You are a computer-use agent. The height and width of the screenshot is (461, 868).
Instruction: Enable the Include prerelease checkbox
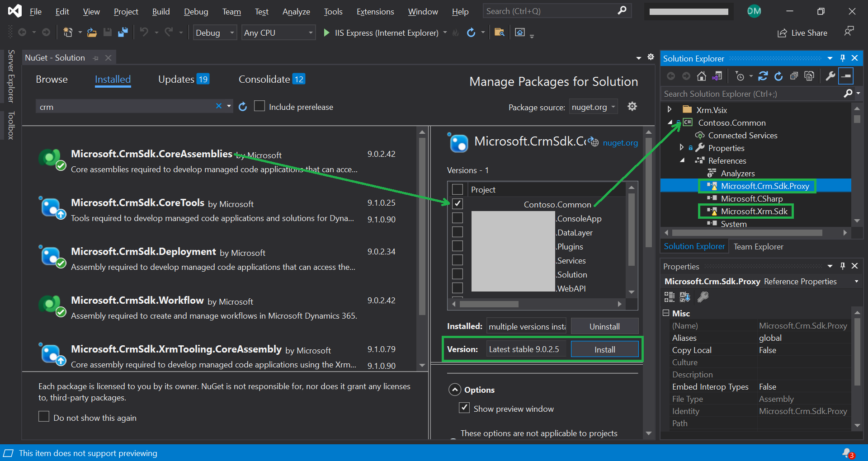coord(259,106)
